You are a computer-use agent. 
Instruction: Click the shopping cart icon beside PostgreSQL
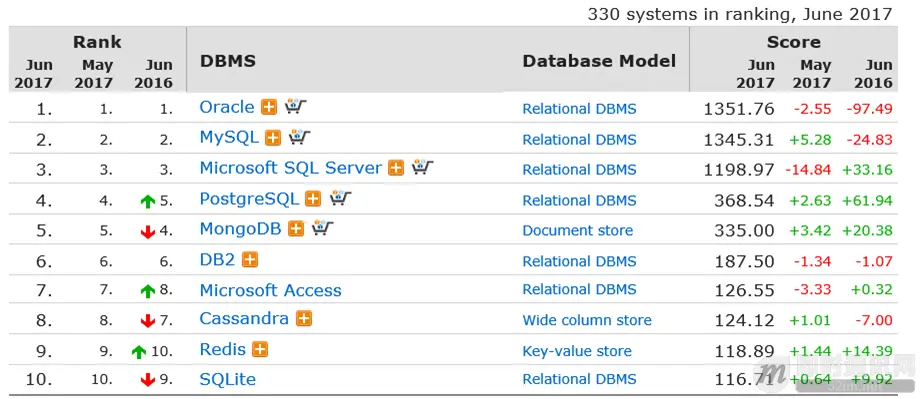click(x=341, y=198)
